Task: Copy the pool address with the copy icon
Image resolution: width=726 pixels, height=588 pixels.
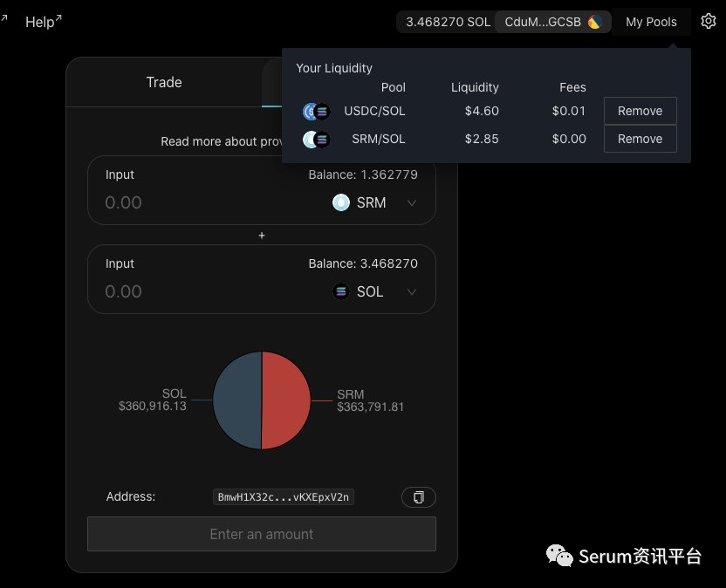Action: coord(419,497)
